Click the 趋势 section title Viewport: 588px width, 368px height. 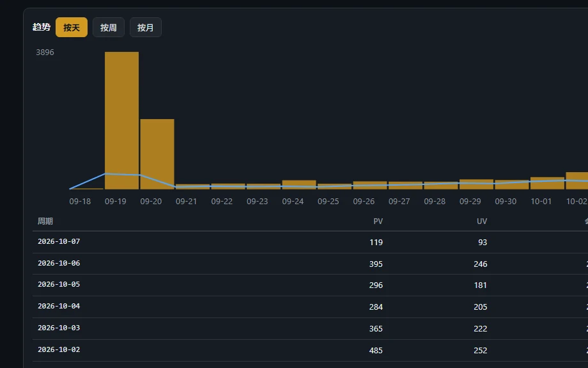[x=42, y=27]
